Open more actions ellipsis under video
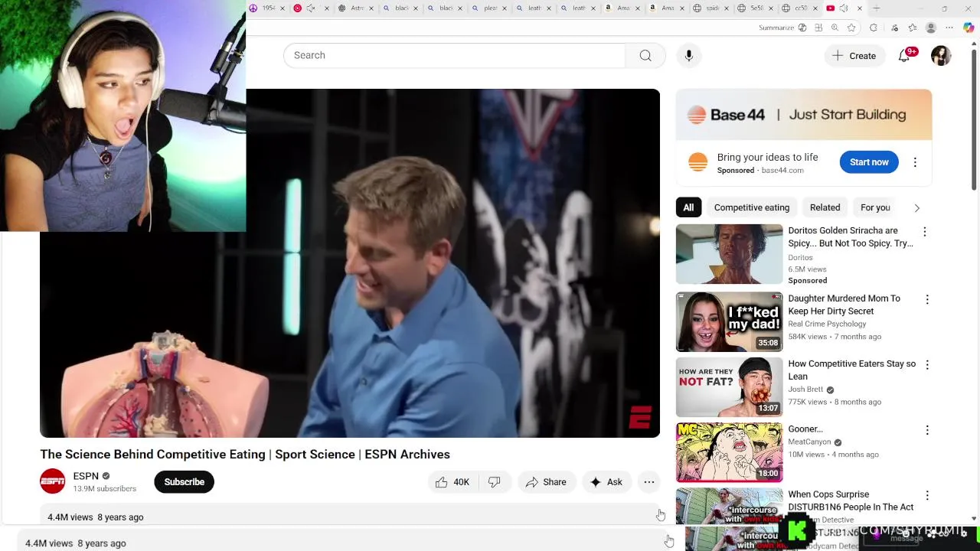 pyautogui.click(x=649, y=482)
